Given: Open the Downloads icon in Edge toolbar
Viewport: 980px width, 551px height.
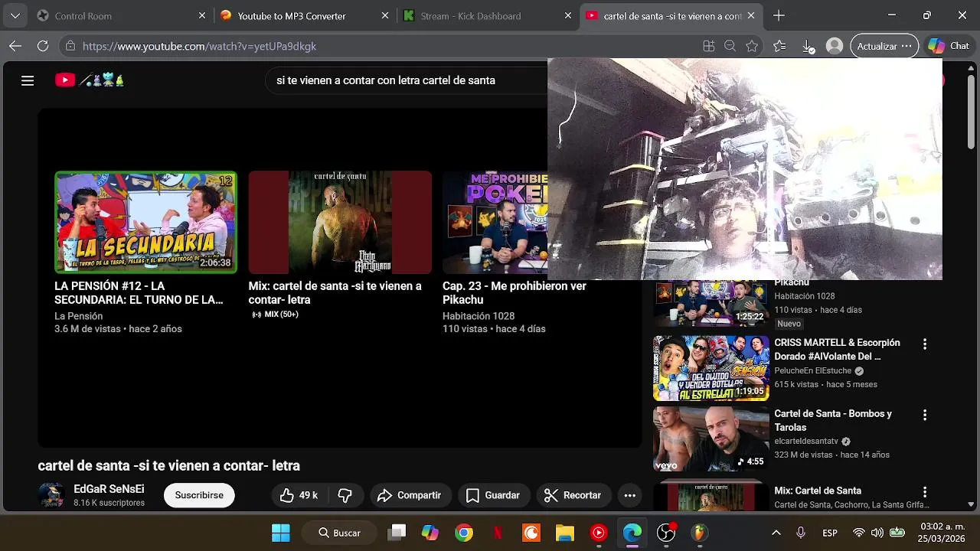Looking at the screenshot, I should click(808, 46).
